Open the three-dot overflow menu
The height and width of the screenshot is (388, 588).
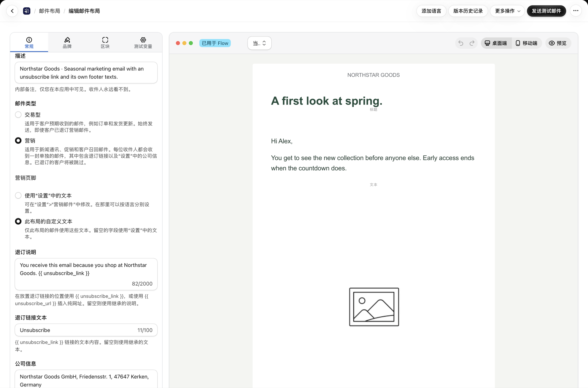point(576,11)
